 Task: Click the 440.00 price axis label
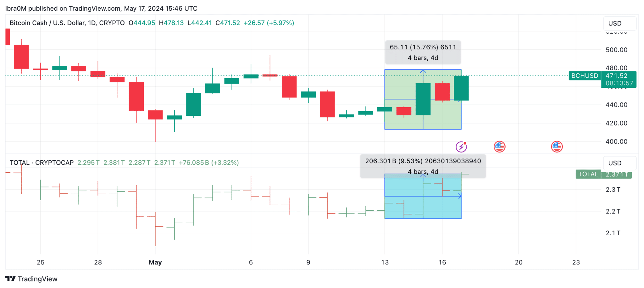tap(616, 105)
